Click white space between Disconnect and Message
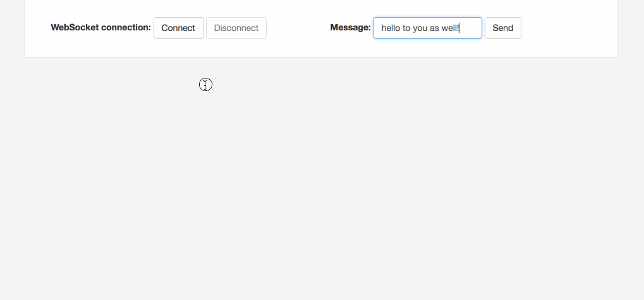This screenshot has height=300, width=644. click(x=297, y=28)
